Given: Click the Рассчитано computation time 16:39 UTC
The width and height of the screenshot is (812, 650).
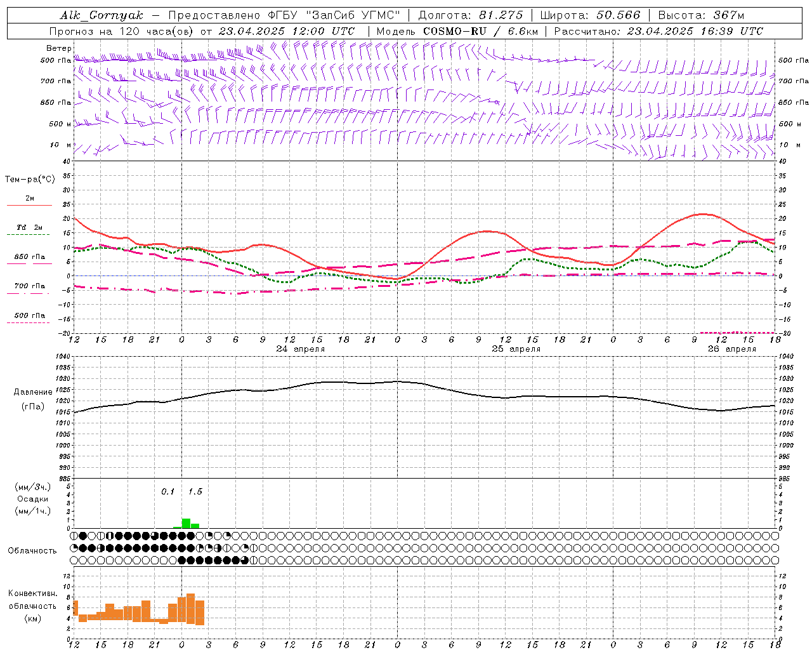Looking at the screenshot, I should click(x=732, y=31).
